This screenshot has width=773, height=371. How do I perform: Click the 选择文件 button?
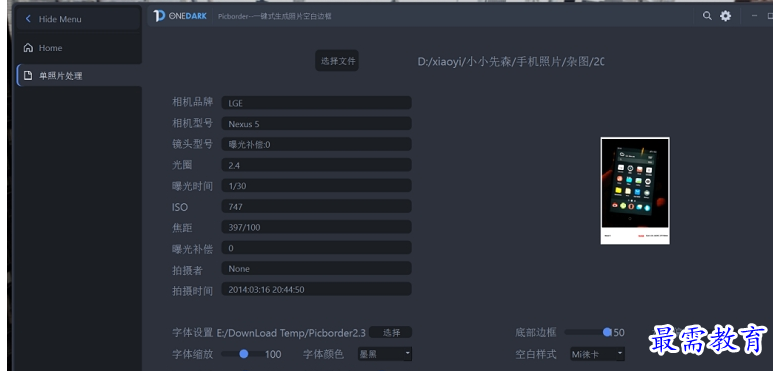click(x=337, y=61)
